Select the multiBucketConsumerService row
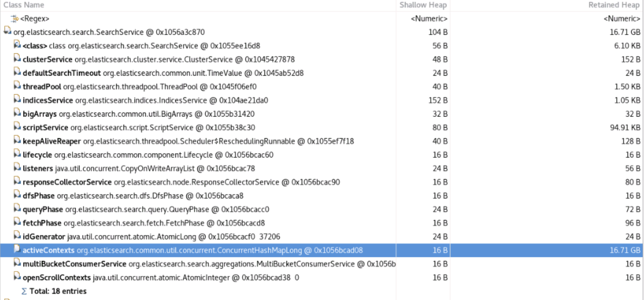 (322, 264)
